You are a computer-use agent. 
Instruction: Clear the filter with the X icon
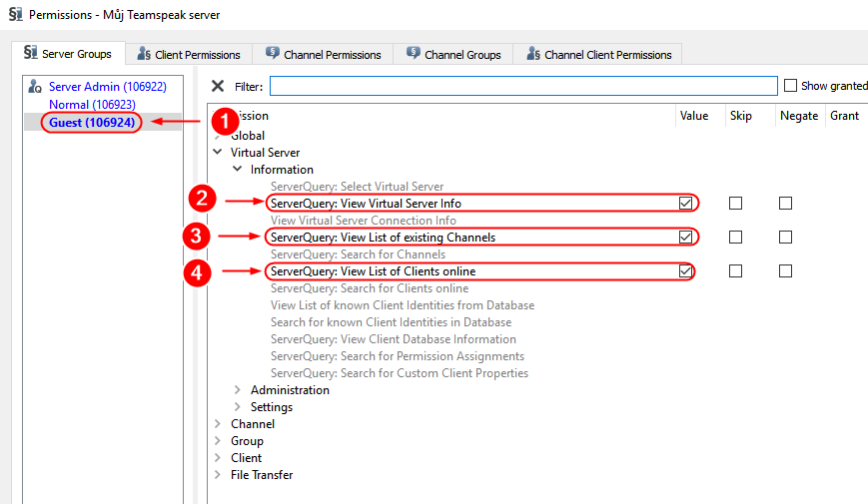coord(218,86)
